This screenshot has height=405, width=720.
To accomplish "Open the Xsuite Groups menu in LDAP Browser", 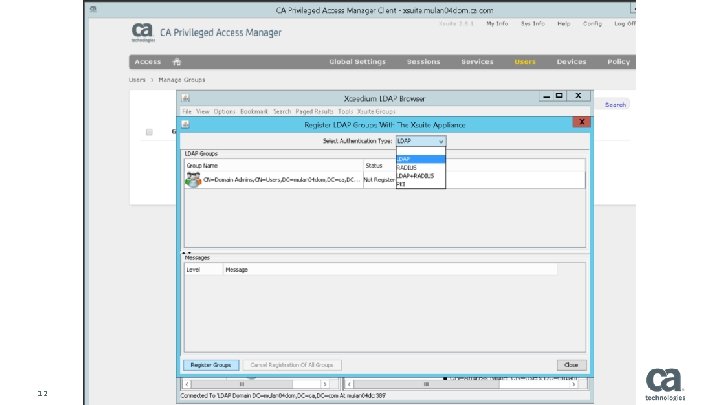I will (376, 112).
